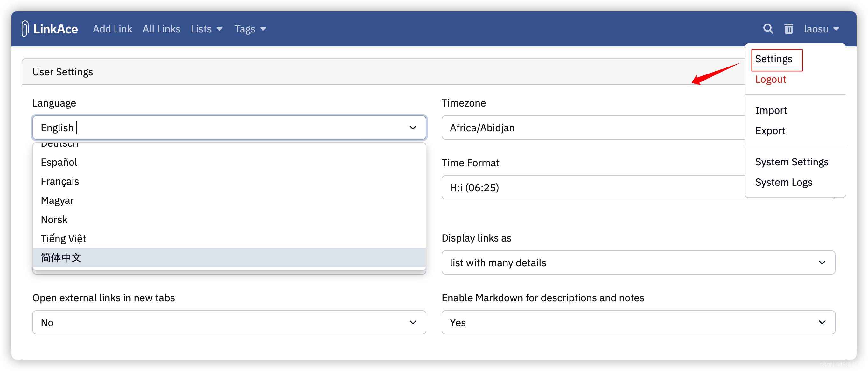Open System Settings menu entry
The image size is (868, 371).
click(x=791, y=162)
